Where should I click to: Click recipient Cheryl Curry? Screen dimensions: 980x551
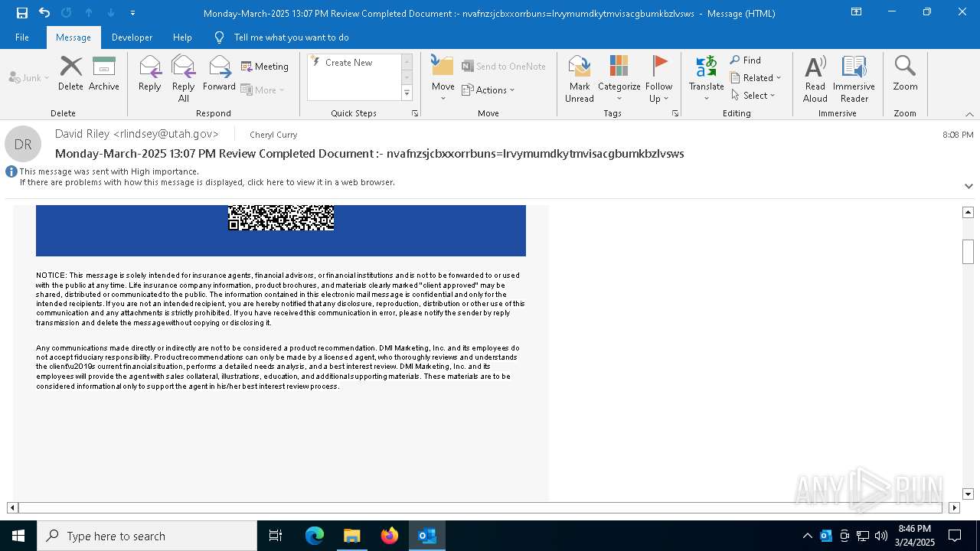273,135
